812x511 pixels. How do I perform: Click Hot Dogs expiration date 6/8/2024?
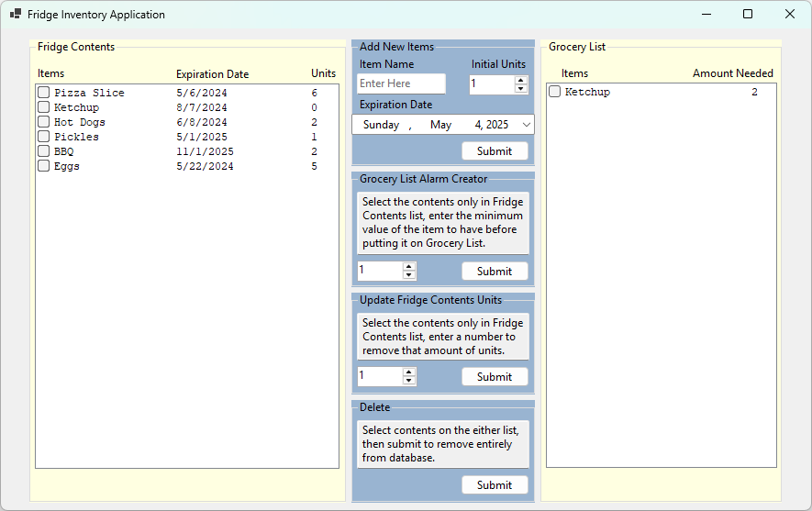[202, 122]
